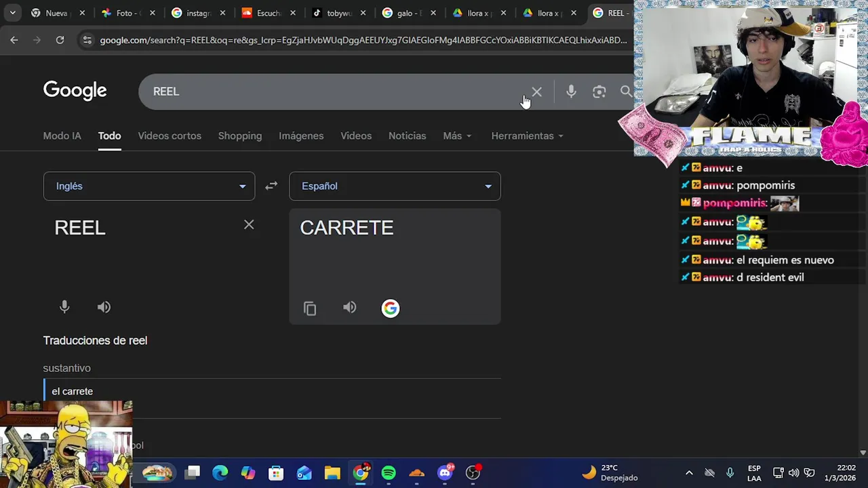The width and height of the screenshot is (868, 488).
Task: Click the tray microphone-in-use icon
Action: (730, 472)
